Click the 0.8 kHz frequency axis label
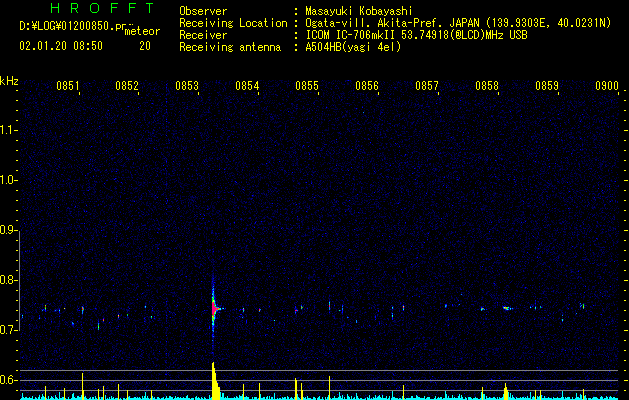The height and width of the screenshot is (400, 629). coord(8,280)
